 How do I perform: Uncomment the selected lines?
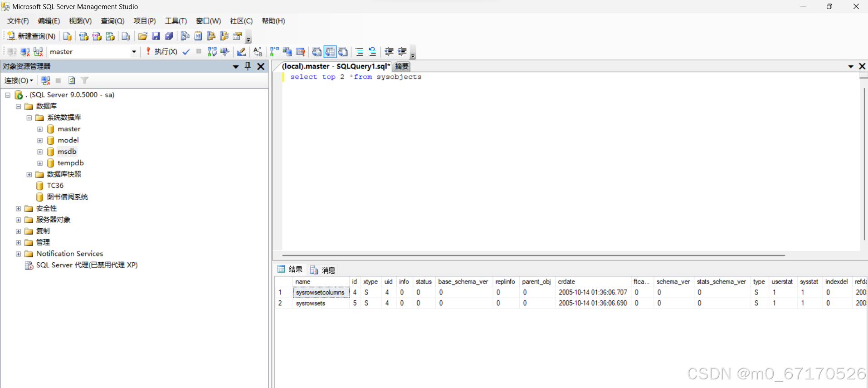point(372,52)
